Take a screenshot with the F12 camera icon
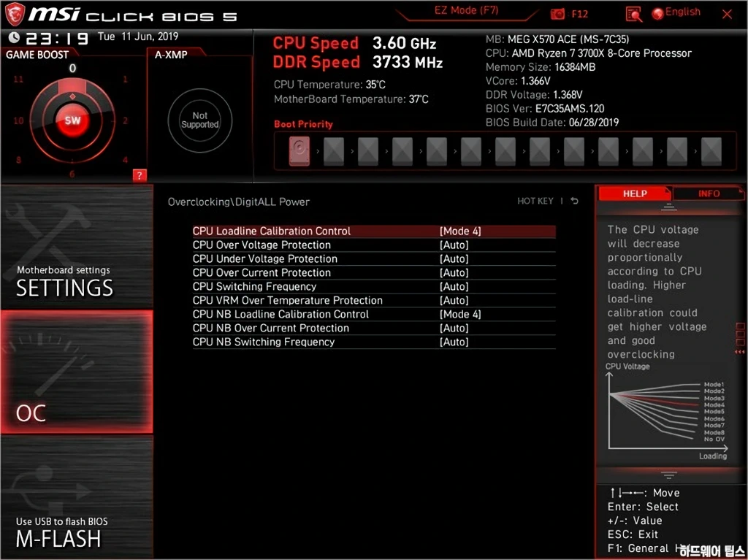Screen dimensions: 748x560 coord(557,14)
